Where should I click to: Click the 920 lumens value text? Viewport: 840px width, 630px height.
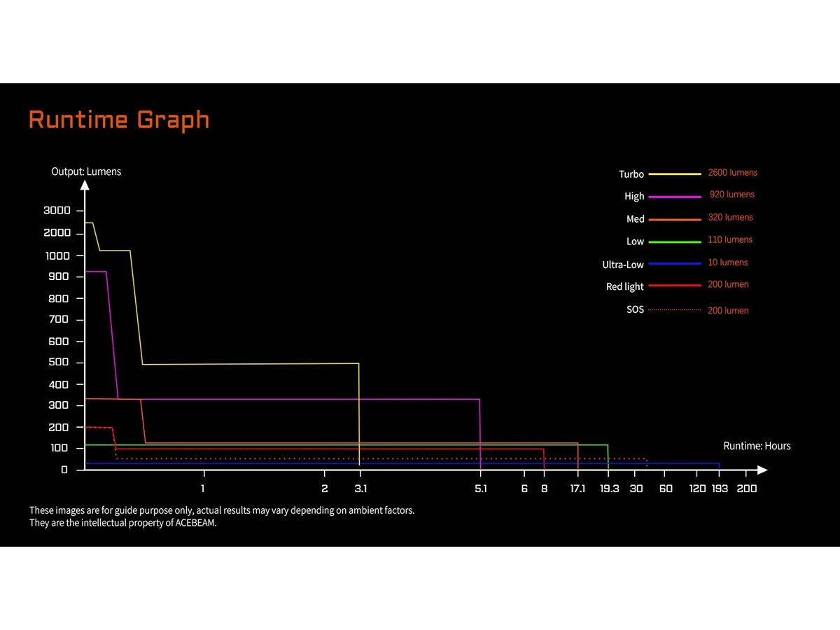[732, 195]
